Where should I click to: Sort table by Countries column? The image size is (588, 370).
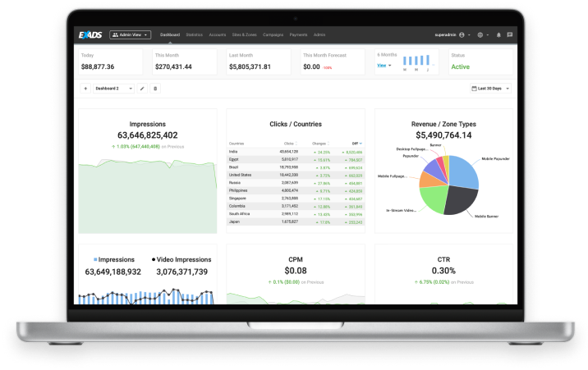[x=237, y=144]
